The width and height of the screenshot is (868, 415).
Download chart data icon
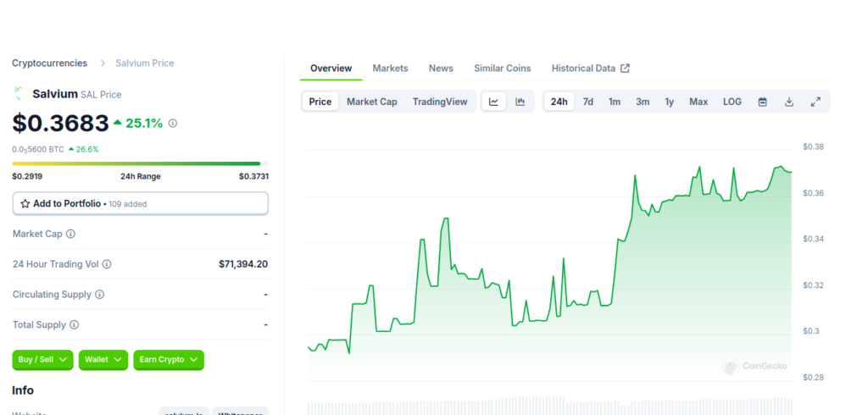tap(789, 102)
